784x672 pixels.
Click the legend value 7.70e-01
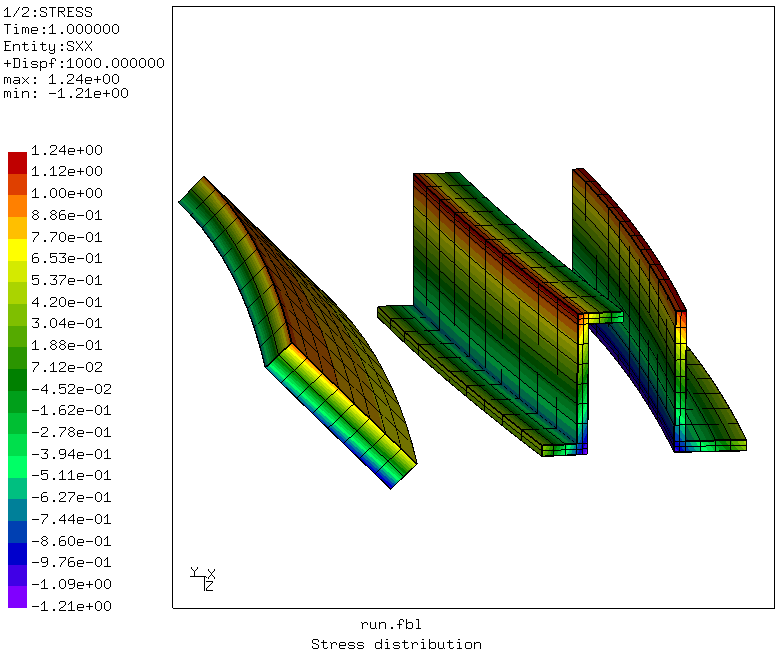[67, 236]
